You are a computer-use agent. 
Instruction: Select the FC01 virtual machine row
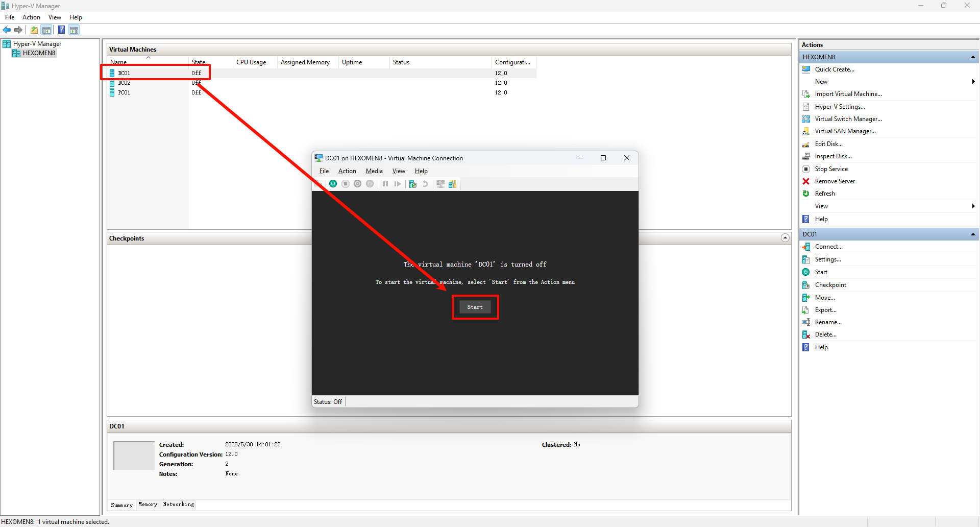coord(322,92)
